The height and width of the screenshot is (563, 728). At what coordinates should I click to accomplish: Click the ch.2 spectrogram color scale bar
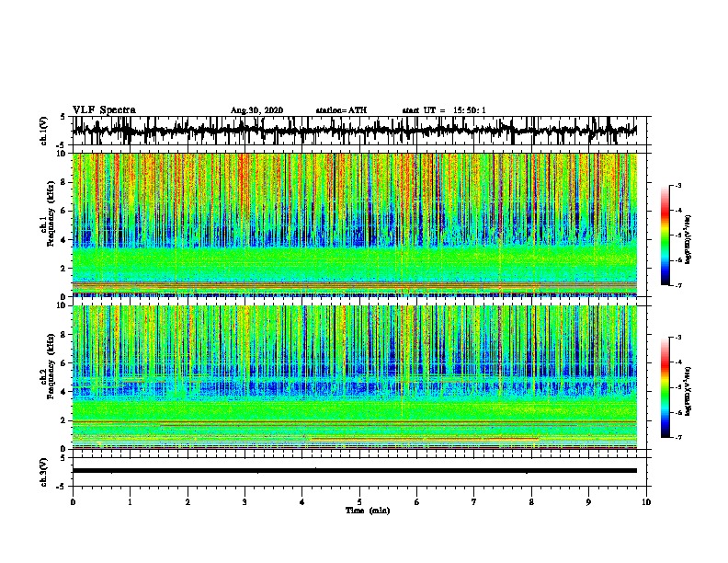coord(665,387)
